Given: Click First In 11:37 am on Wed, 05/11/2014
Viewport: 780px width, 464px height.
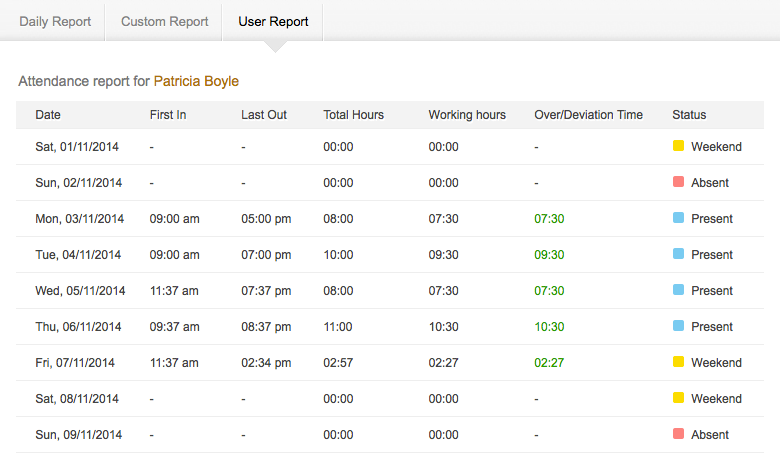Looking at the screenshot, I should click(x=174, y=290).
